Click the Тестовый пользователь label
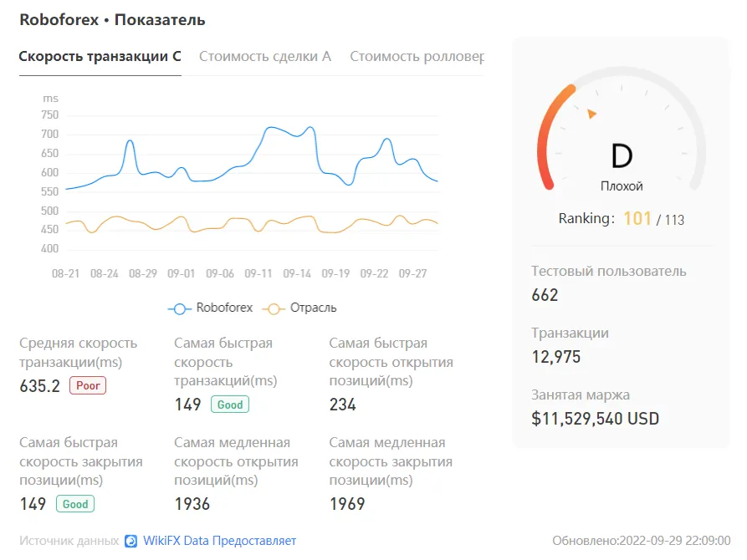This screenshot has height=560, width=747. click(x=609, y=271)
